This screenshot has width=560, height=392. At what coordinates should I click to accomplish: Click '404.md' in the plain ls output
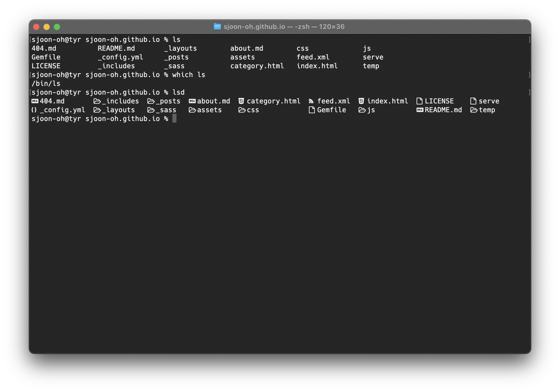click(44, 48)
